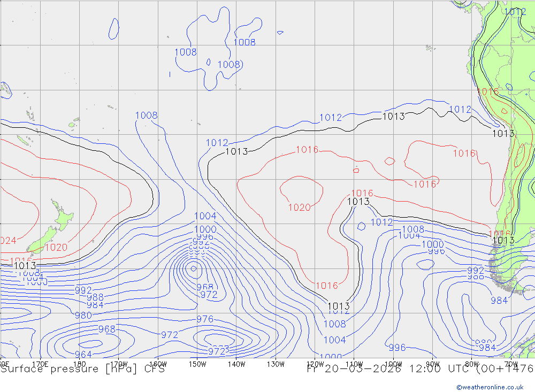Select the 170W longitude label
The width and height of the screenshot is (535, 392).
(119, 364)
